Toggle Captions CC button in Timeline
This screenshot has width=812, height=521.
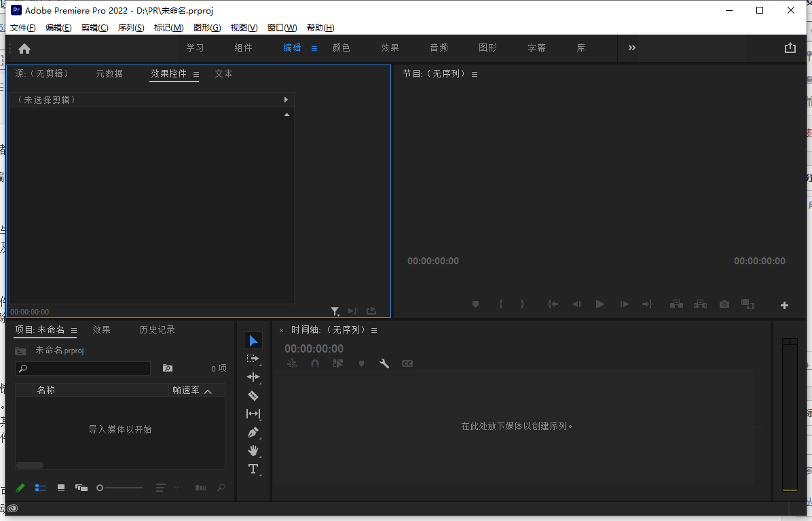[407, 363]
